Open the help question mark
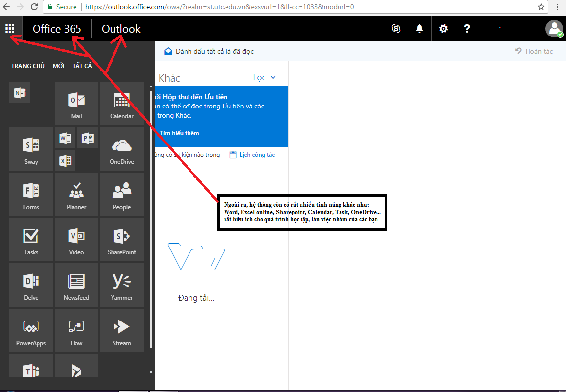Viewport: 566px width, 392px height. click(x=467, y=29)
